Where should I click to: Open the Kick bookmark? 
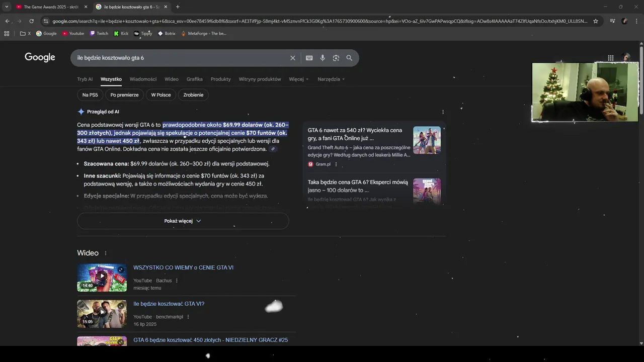point(121,34)
